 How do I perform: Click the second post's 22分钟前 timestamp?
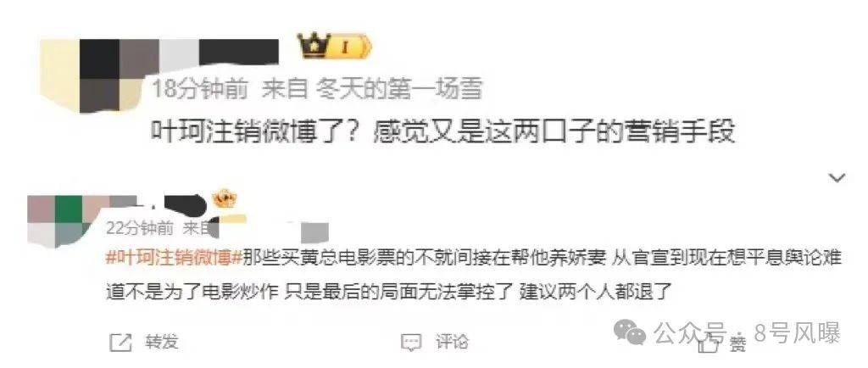pyautogui.click(x=139, y=227)
